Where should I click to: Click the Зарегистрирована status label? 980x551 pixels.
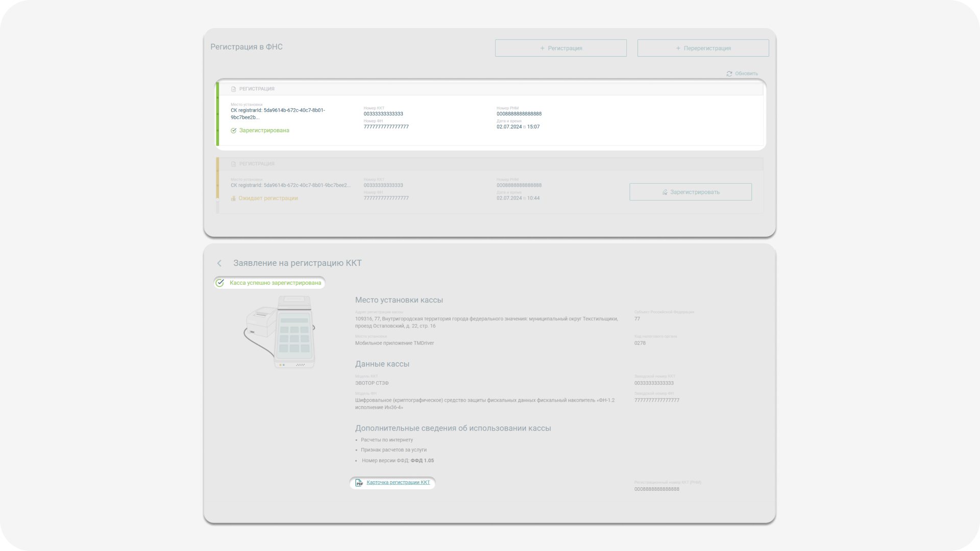pos(264,131)
